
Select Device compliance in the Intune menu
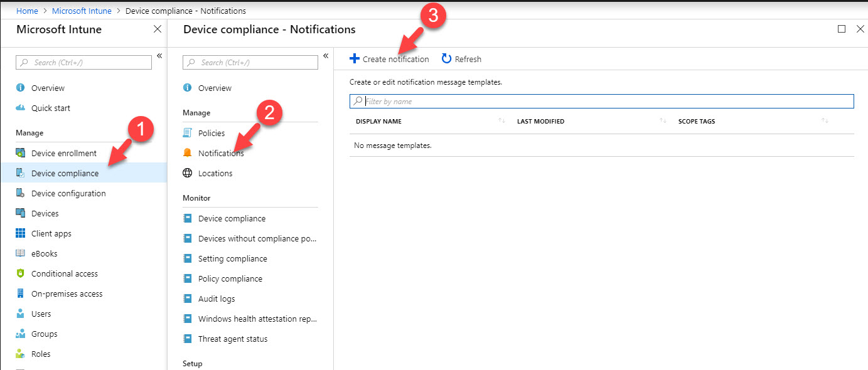click(84, 173)
